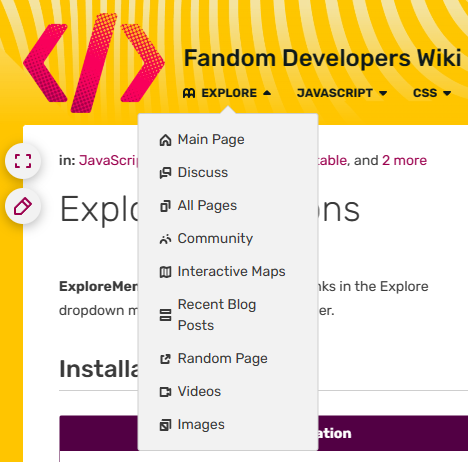Click the All Pages icon

point(165,206)
